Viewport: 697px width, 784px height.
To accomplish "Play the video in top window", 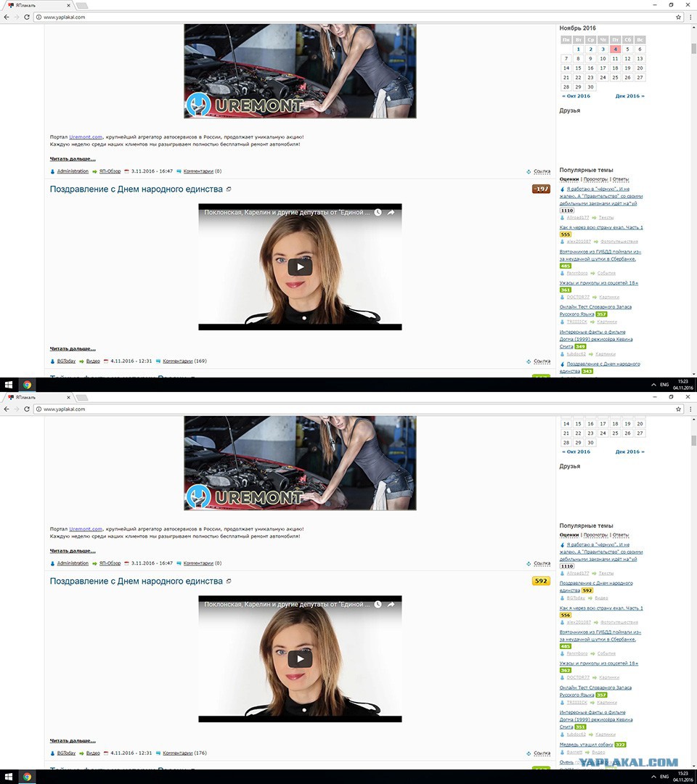I will 300,266.
